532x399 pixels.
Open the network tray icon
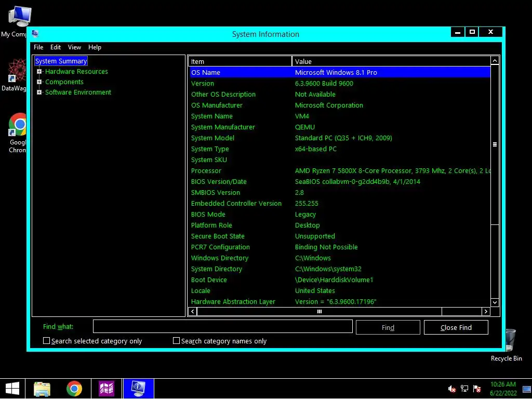(464, 389)
